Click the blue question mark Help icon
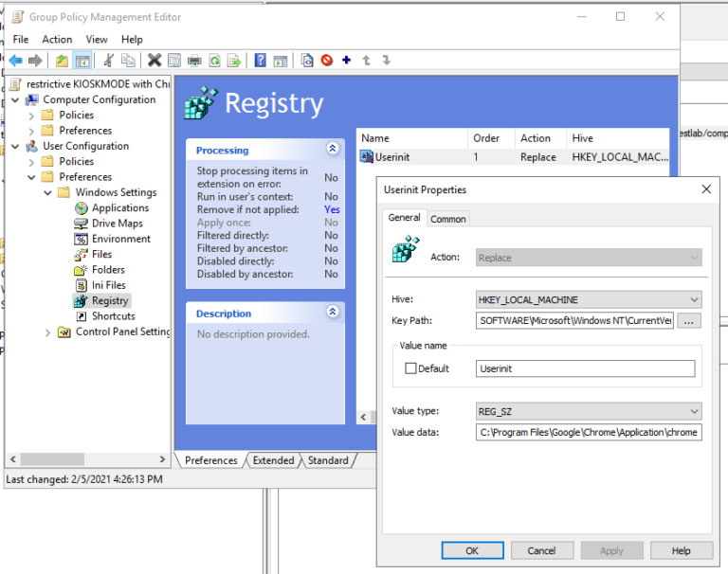Image resolution: width=728 pixels, height=574 pixels. point(260,61)
